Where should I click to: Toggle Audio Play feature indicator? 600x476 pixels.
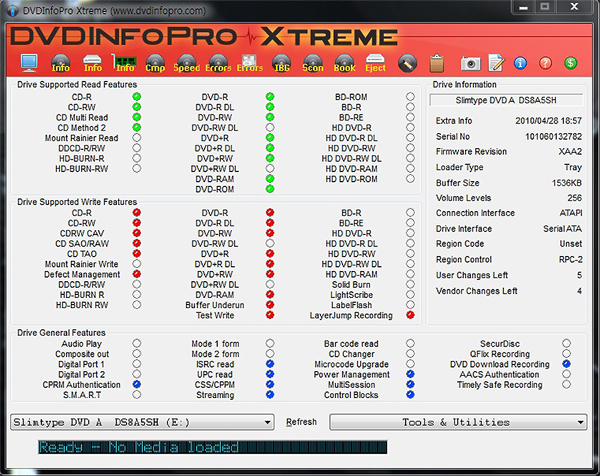137,343
